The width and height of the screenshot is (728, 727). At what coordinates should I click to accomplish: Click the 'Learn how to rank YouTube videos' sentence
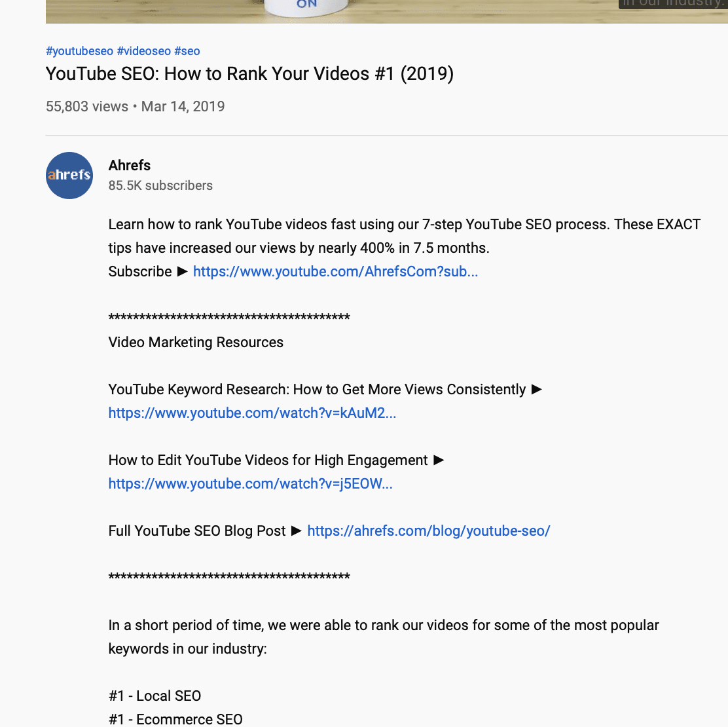click(405, 236)
